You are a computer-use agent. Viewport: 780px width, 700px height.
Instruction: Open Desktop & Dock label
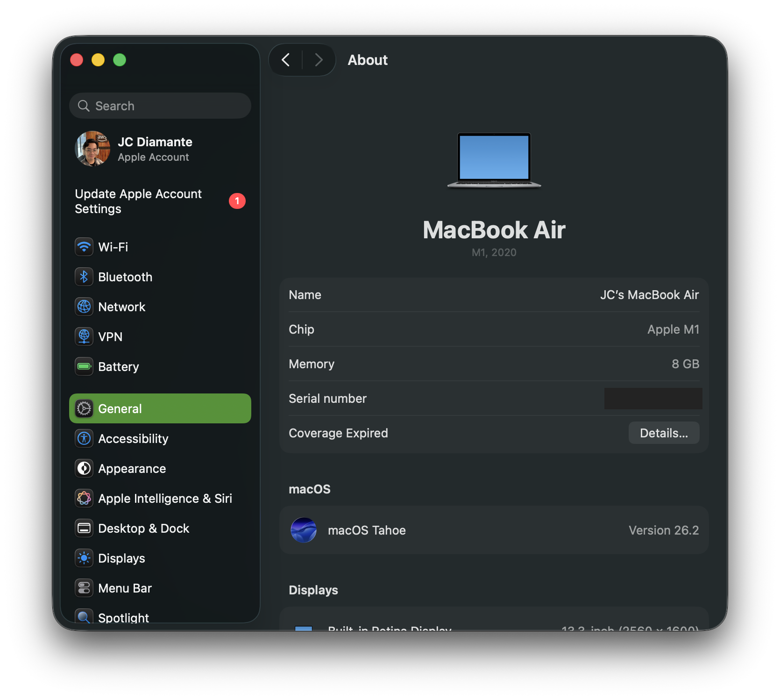[x=144, y=528]
